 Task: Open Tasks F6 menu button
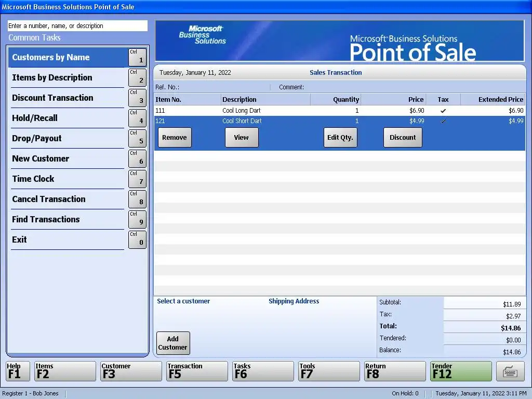coord(263,371)
